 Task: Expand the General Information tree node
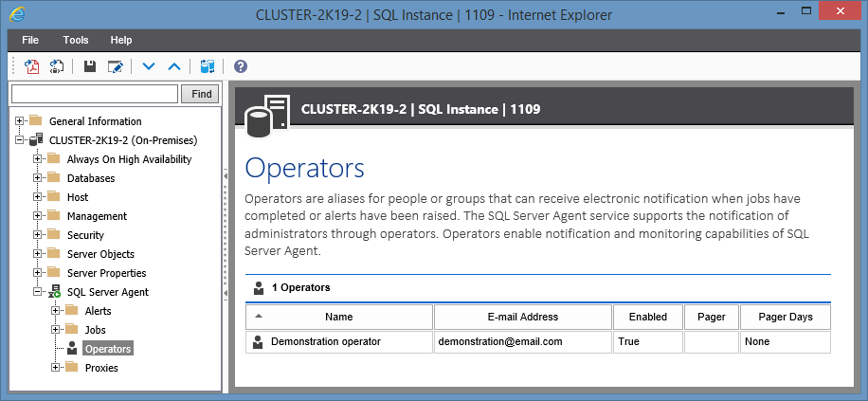point(21,121)
